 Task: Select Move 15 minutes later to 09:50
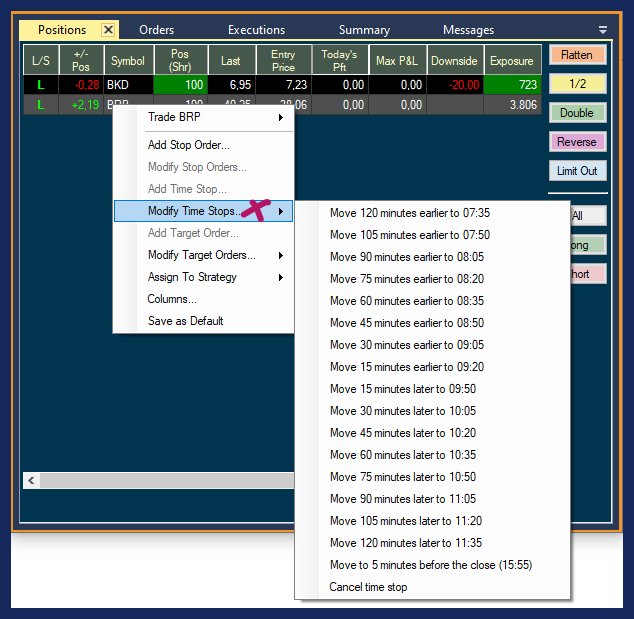coord(403,389)
